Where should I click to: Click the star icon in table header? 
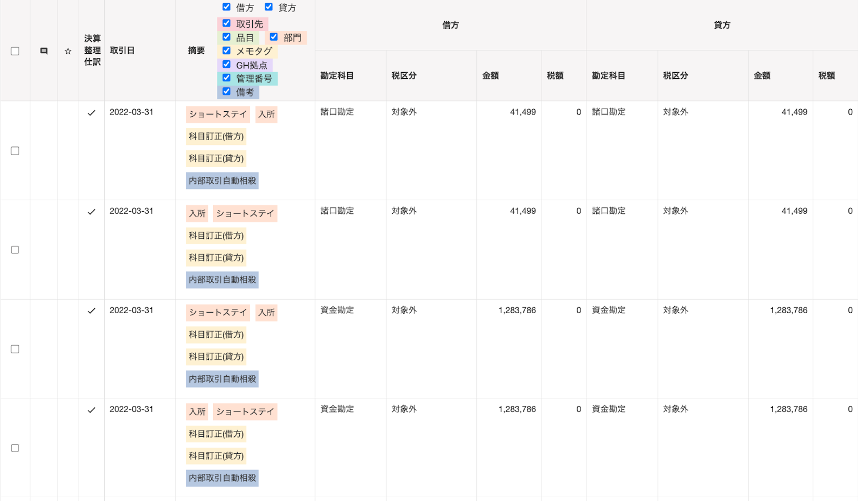coord(68,51)
